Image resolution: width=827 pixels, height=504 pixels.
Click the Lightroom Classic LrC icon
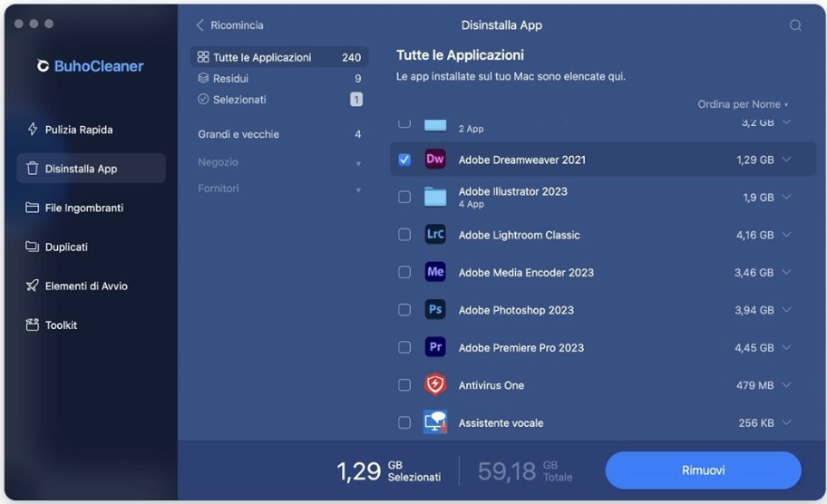[435, 235]
